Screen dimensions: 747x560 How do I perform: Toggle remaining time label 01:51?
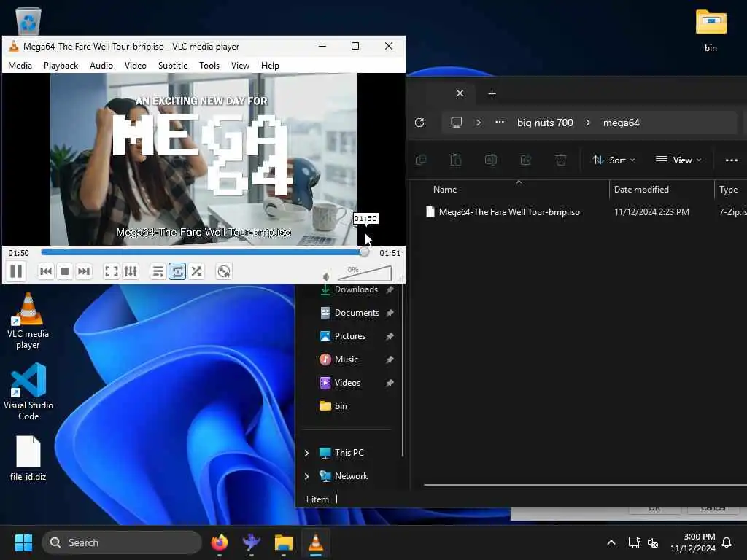390,253
